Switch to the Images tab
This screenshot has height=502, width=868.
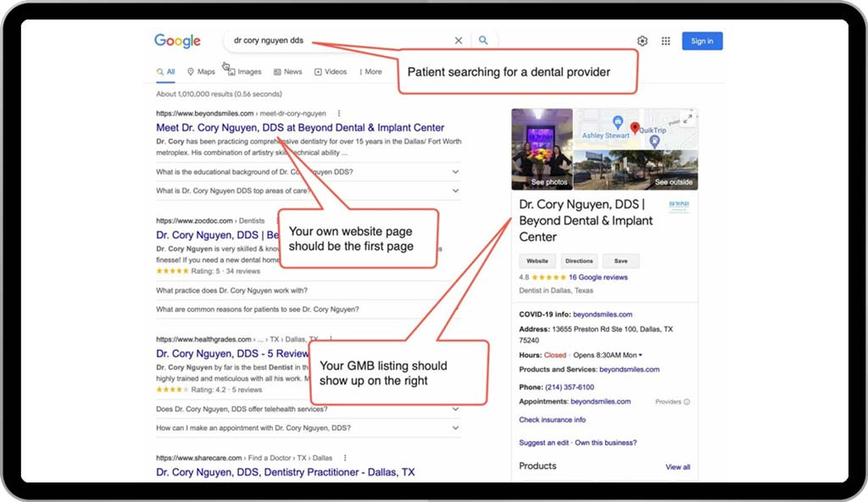tap(245, 71)
